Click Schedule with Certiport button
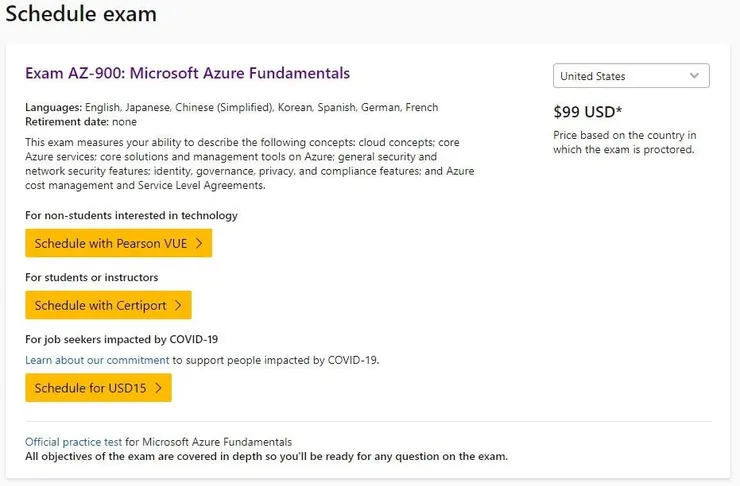The height and width of the screenshot is (486, 740). point(108,305)
